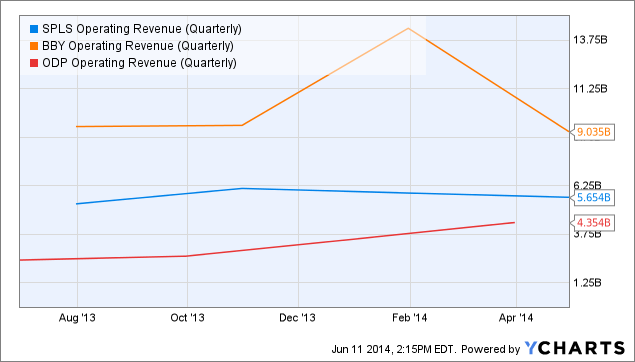Select the ODP Operating Revenue (Quarterly) legend label
This screenshot has height=362, width=635.
click(139, 63)
